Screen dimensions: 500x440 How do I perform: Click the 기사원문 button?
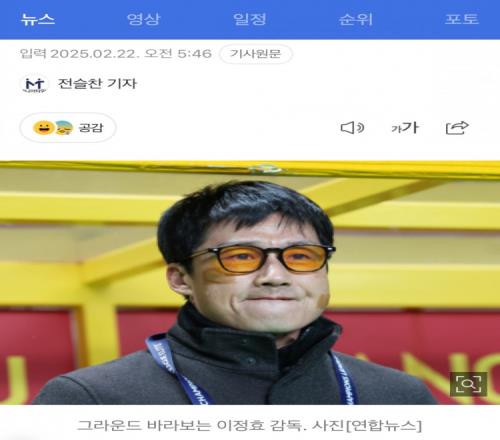click(256, 54)
